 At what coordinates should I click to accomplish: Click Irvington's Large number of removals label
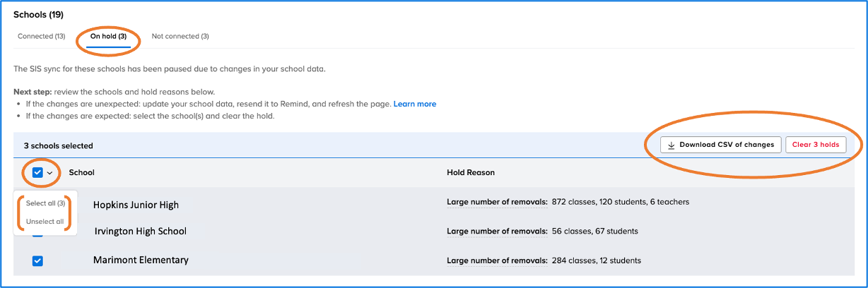coord(497,231)
